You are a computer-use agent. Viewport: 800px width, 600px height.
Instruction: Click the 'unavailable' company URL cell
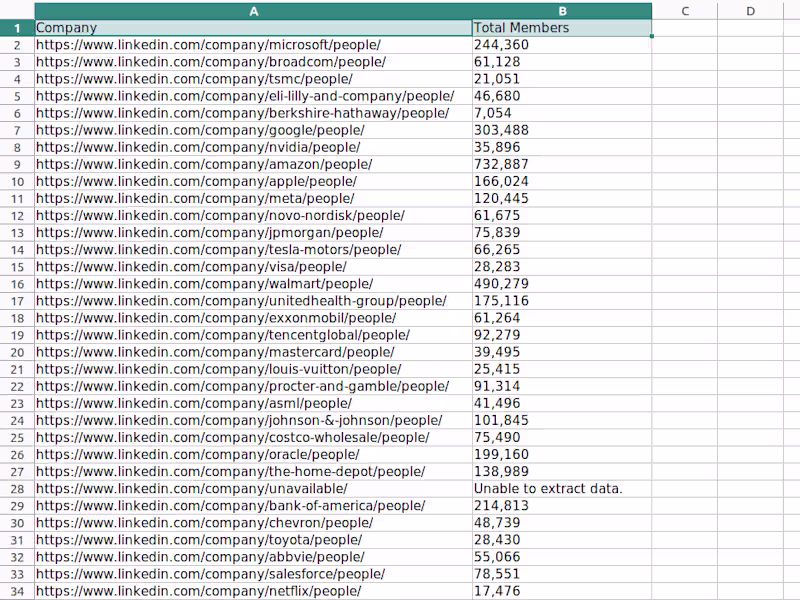tap(254, 489)
